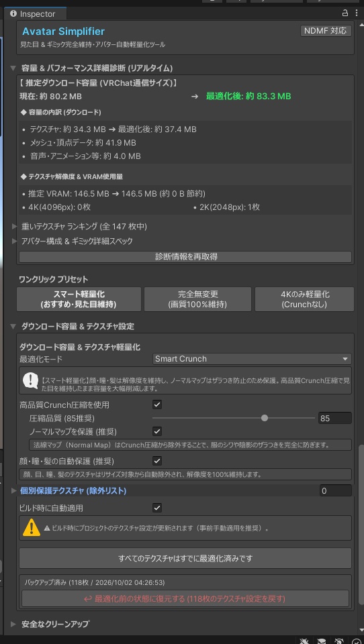Click すべてのテクスチャはすでに最適化済みです button
This screenshot has height=644, width=364.
185,558
